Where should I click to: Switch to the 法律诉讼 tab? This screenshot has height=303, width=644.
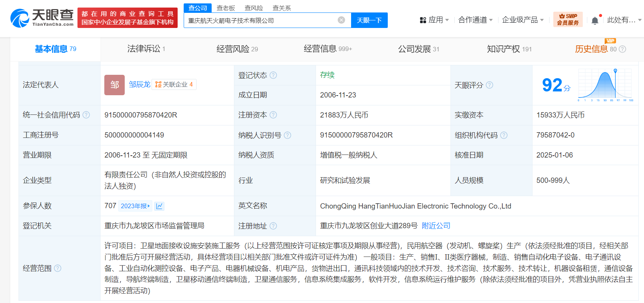(146, 49)
